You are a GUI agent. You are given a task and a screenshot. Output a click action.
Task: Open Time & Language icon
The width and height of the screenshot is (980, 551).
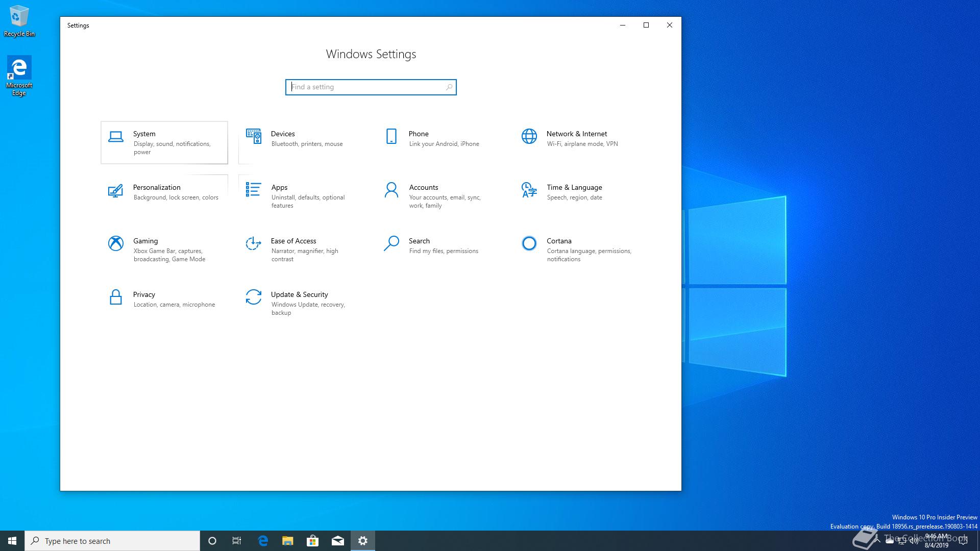pyautogui.click(x=529, y=190)
